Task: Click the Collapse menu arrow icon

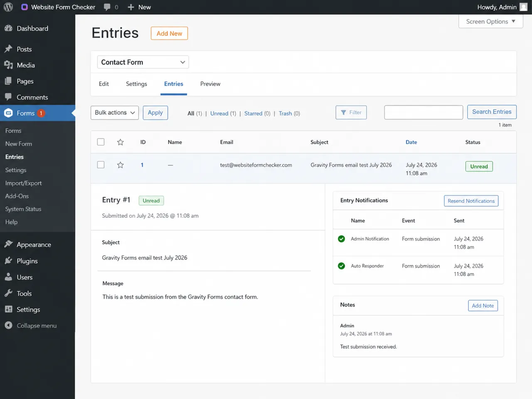Action: [8, 325]
